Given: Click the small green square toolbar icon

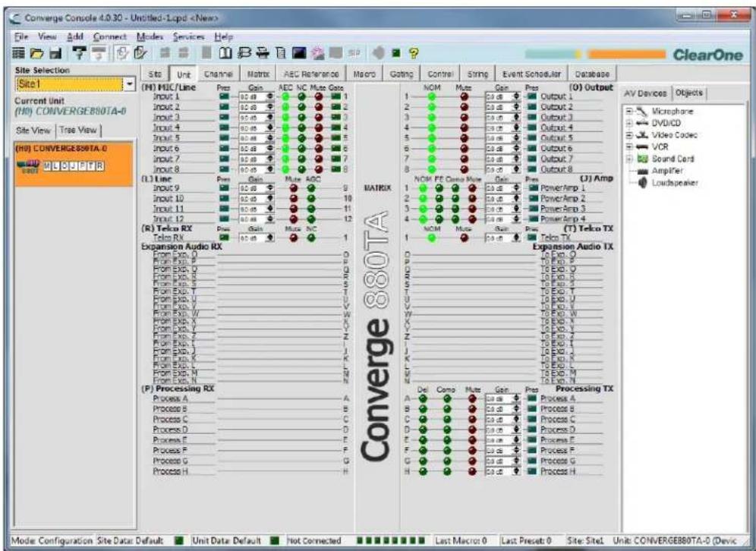Looking at the screenshot, I should tap(396, 53).
